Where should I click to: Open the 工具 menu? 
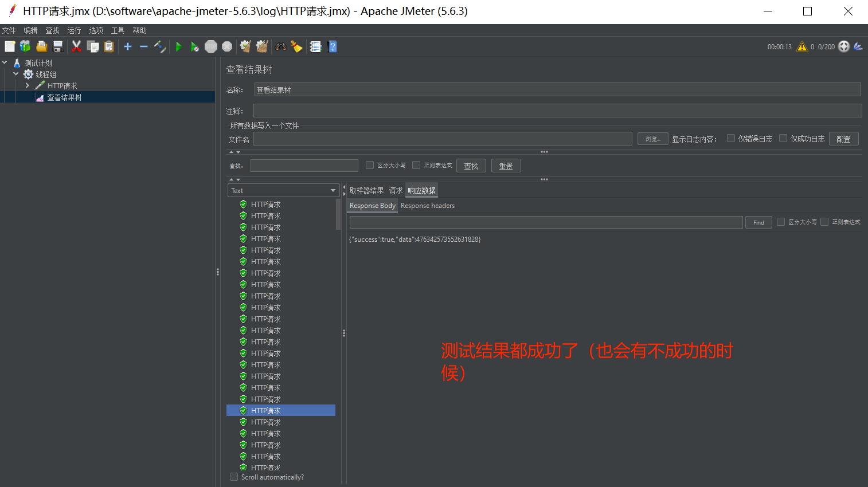[x=118, y=30]
